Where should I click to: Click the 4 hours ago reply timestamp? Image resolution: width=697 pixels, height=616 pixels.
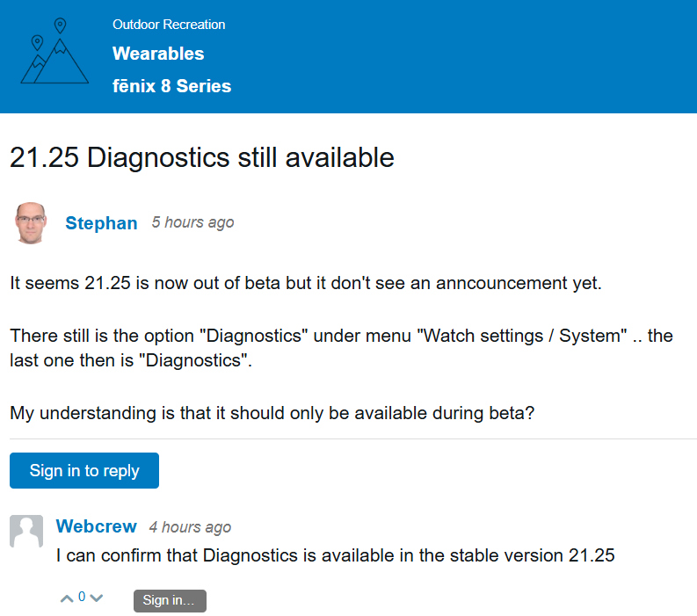coord(190,527)
